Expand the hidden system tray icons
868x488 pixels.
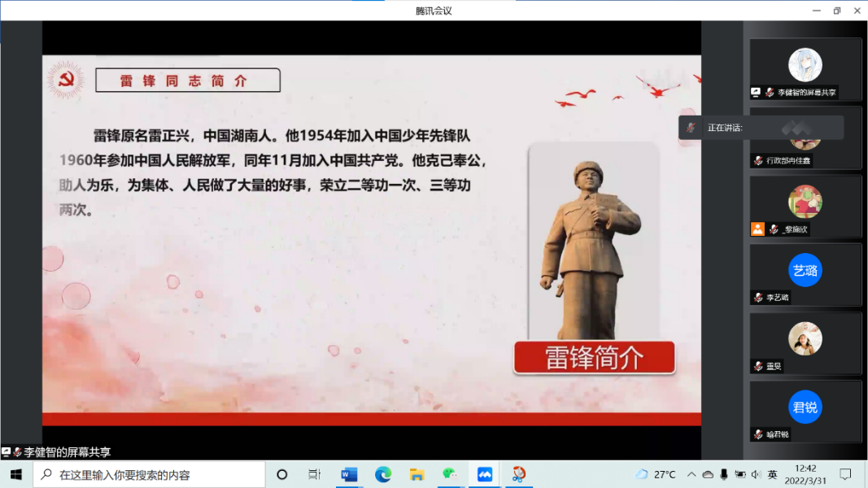pos(691,474)
